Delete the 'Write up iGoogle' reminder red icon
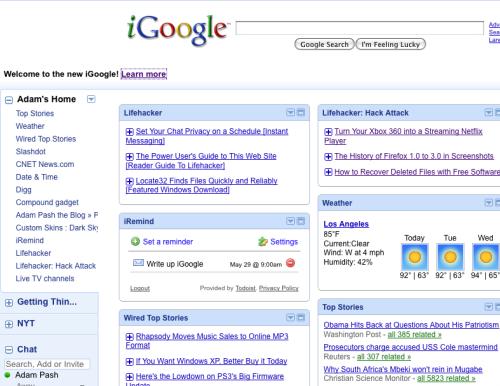 tap(291, 263)
